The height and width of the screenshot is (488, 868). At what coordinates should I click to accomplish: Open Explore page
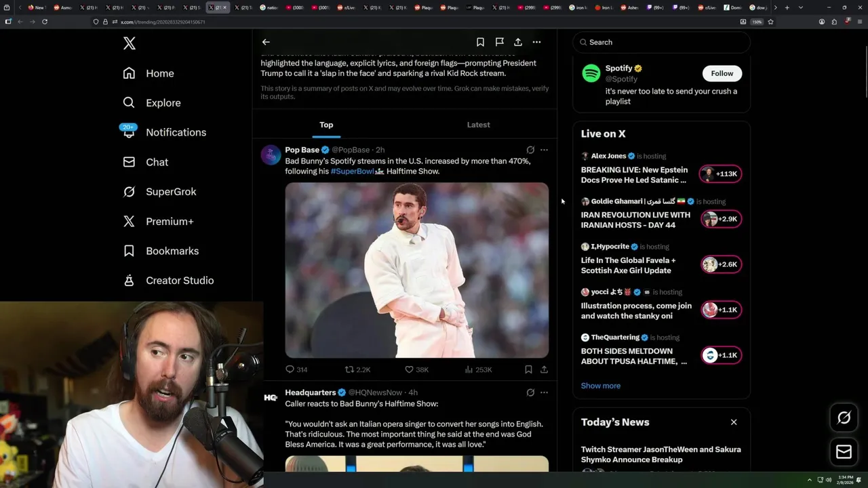(152, 103)
